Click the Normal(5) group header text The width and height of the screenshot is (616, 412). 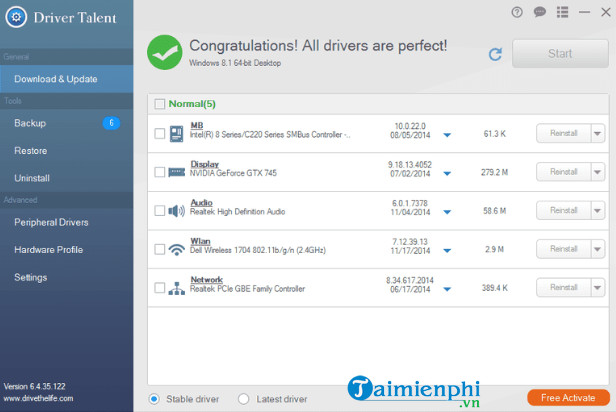192,104
